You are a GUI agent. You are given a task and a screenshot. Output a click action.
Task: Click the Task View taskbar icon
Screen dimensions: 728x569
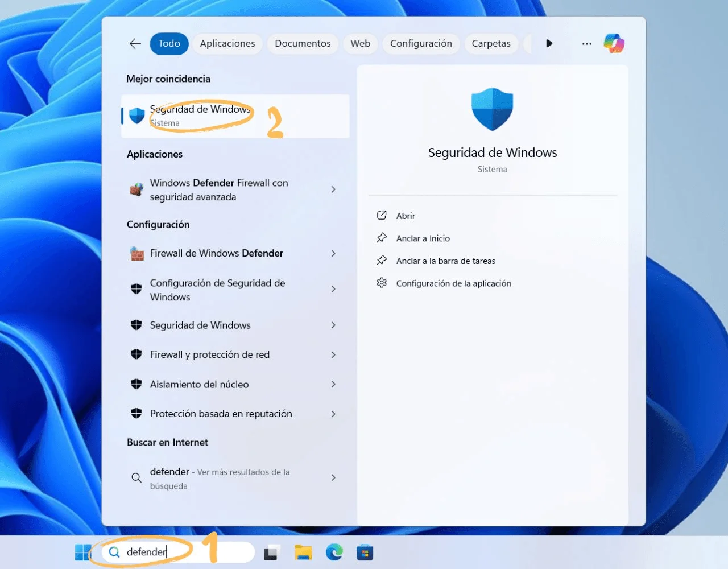click(x=272, y=552)
